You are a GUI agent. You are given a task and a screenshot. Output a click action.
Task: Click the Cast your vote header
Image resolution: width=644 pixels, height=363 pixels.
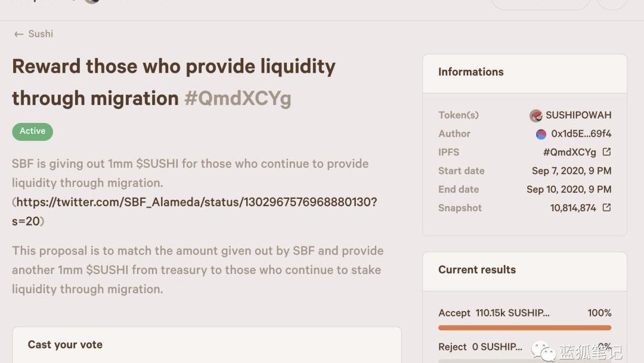65,344
